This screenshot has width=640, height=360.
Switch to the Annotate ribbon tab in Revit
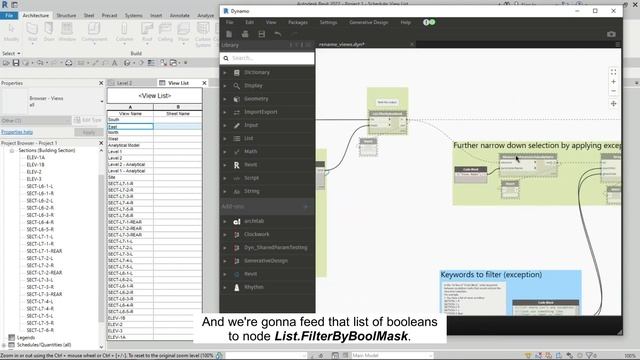(180, 16)
